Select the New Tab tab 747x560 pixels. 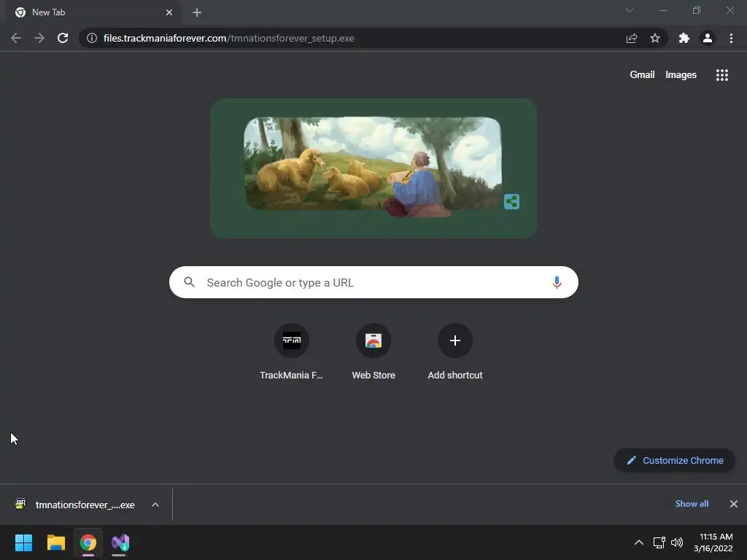93,12
